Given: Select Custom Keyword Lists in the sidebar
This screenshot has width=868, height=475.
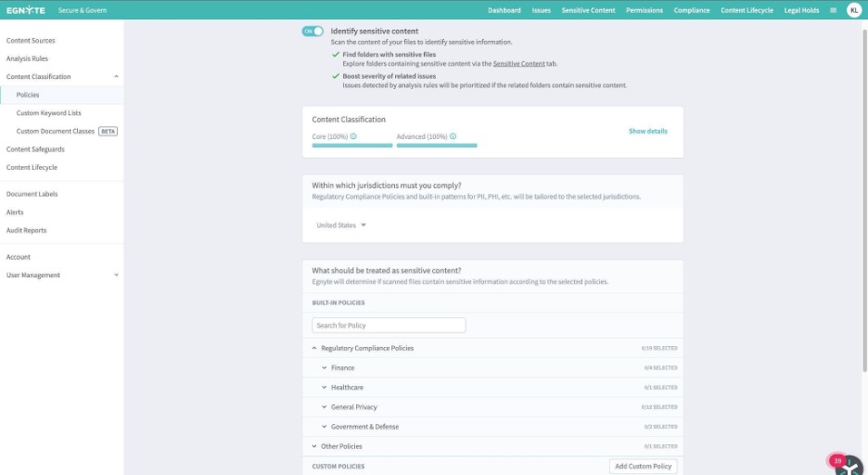Looking at the screenshot, I should [48, 113].
